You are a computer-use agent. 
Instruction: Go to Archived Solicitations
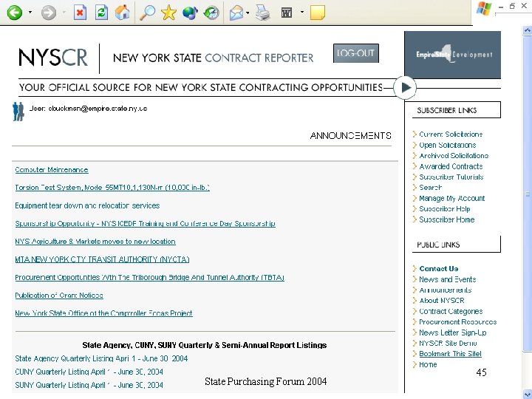pos(454,156)
